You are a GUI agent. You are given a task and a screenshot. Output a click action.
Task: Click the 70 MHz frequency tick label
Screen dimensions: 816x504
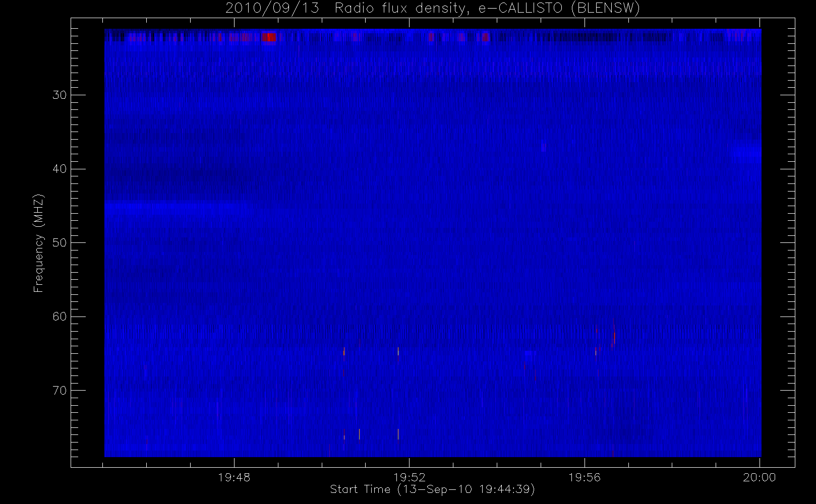tap(60, 391)
